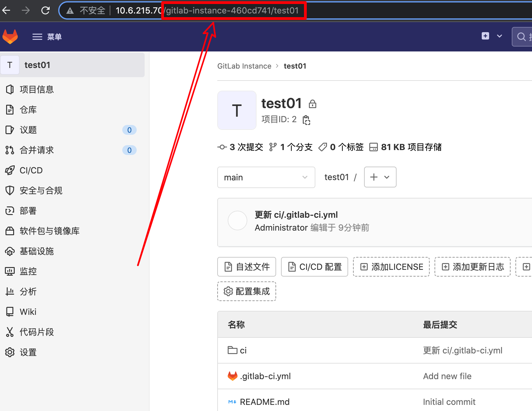Click the test01 breadcrumb link

295,66
